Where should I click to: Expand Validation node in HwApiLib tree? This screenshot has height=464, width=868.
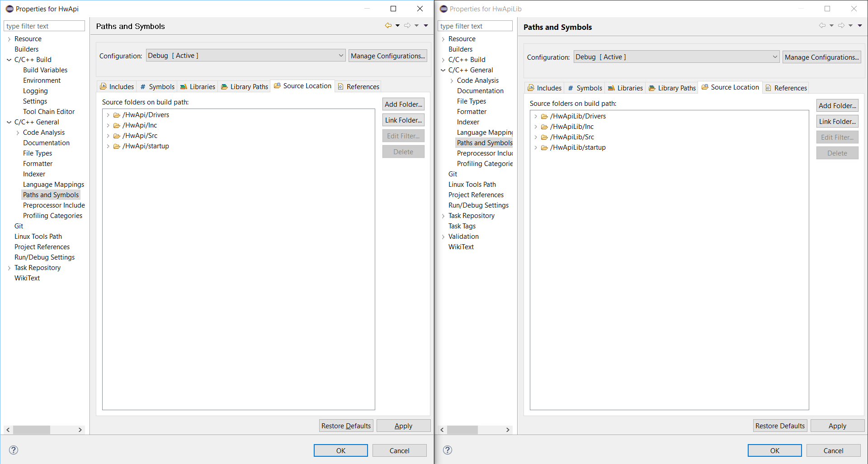tap(443, 237)
